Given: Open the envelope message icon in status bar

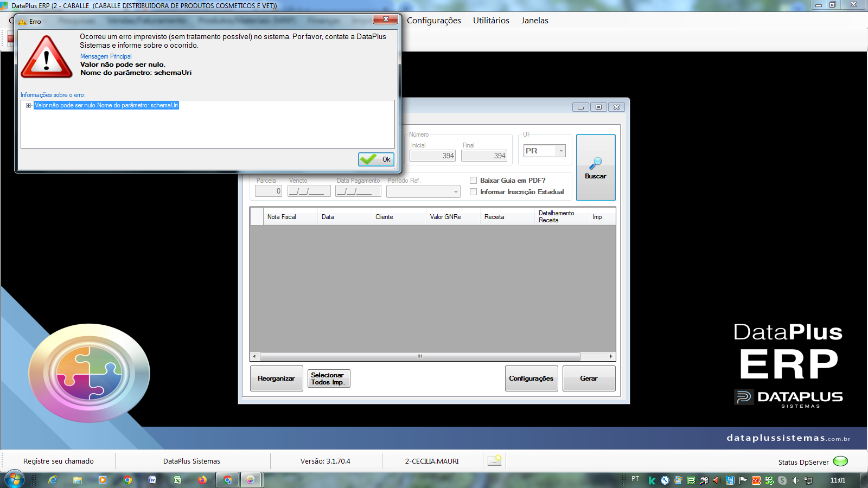Looking at the screenshot, I should point(495,461).
